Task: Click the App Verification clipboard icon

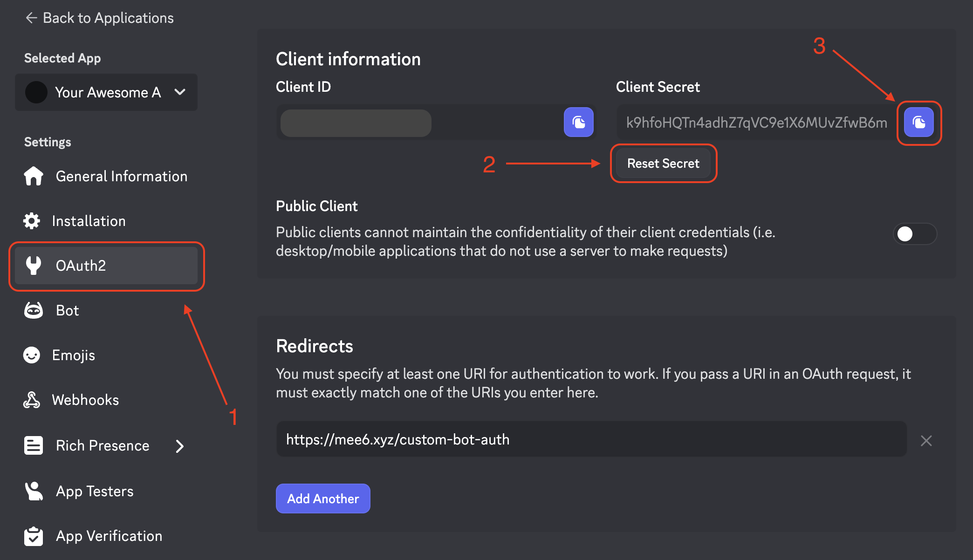Action: pos(34,536)
